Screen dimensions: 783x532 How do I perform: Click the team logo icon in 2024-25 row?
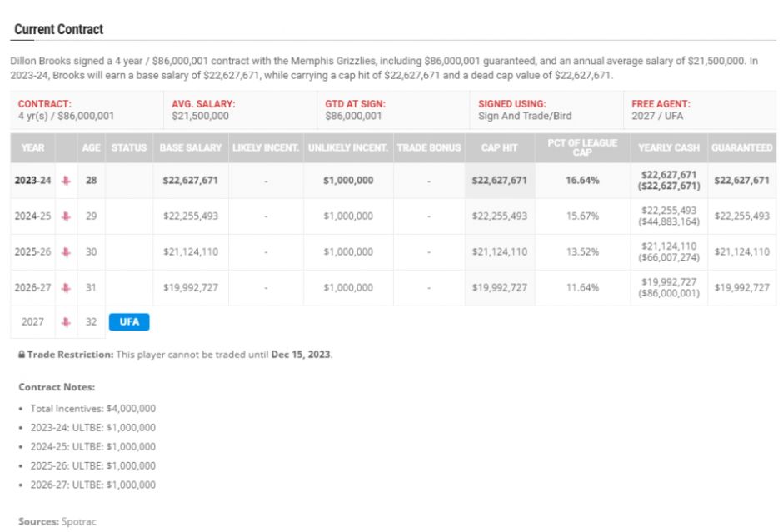(x=66, y=216)
